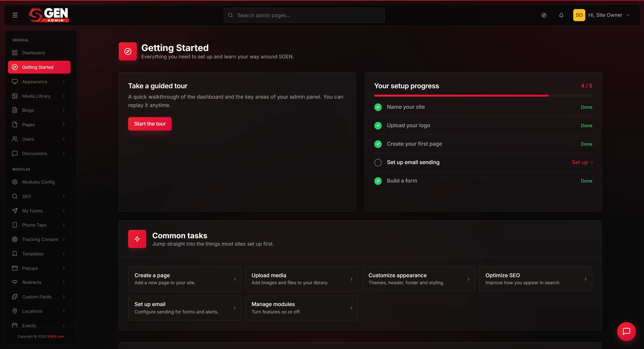Click the SGEN Admin logo

[48, 15]
